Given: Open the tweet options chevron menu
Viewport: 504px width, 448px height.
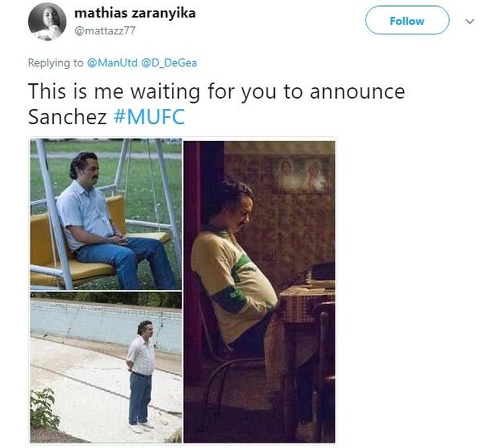Looking at the screenshot, I should click(x=470, y=21).
